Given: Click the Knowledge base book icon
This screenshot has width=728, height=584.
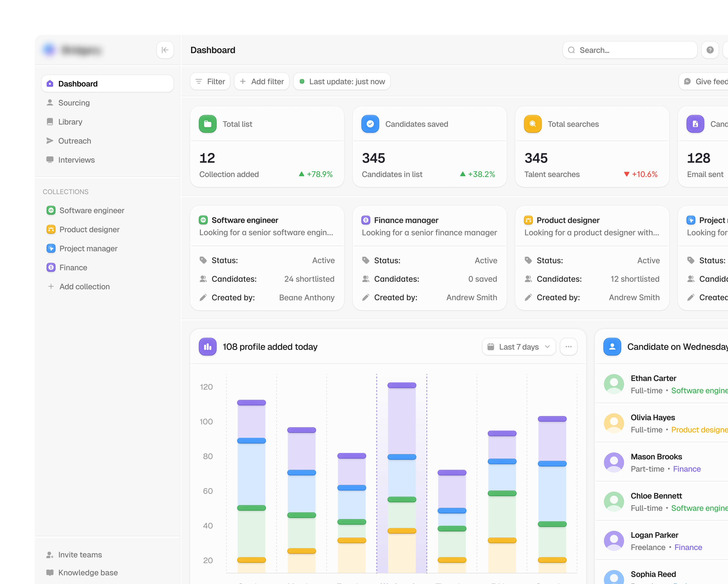Looking at the screenshot, I should click(x=50, y=573).
